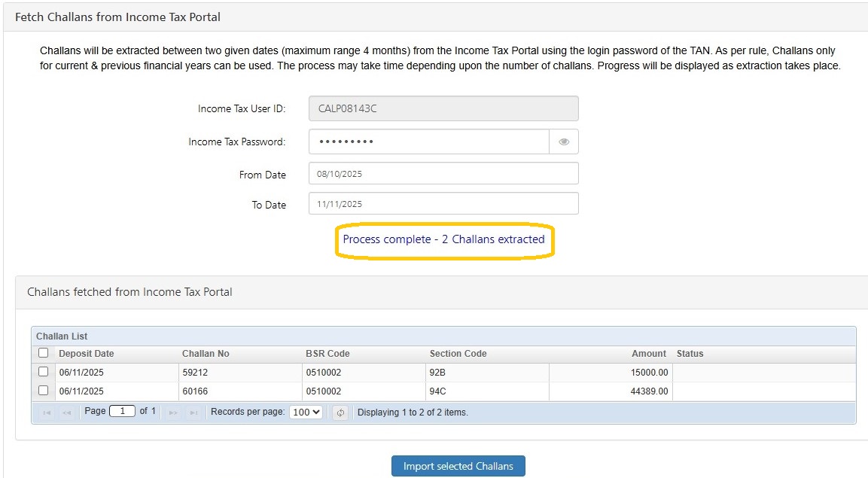Open the Records per page dropdown
868x478 pixels.
coord(306,412)
